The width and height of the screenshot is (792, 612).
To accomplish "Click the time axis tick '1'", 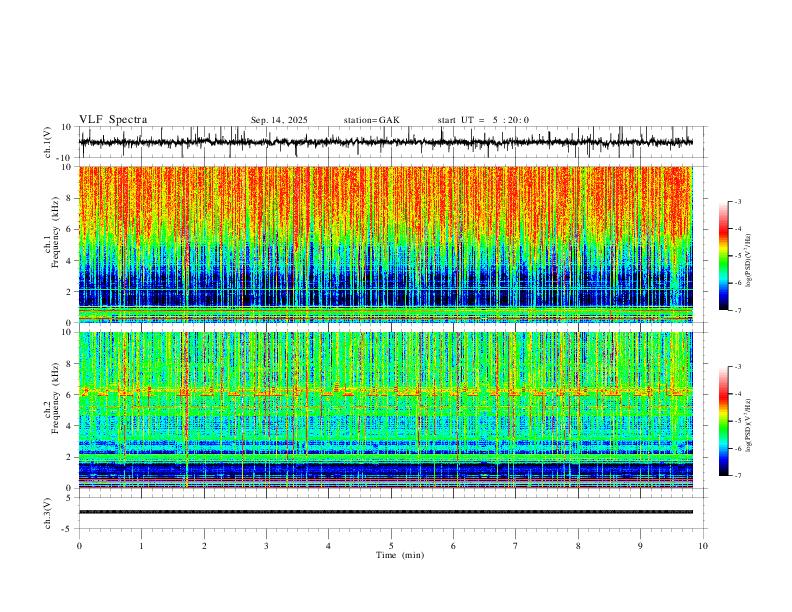I will point(141,546).
